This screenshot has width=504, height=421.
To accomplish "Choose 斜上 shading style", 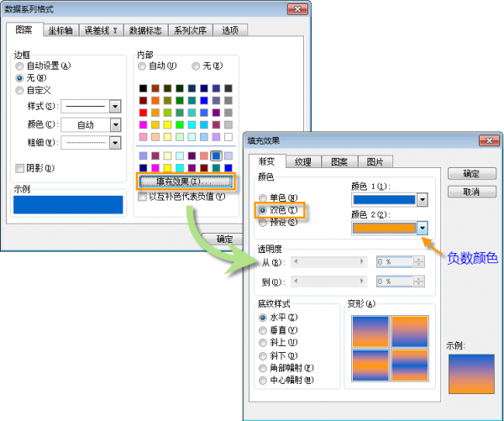I will coord(263,343).
